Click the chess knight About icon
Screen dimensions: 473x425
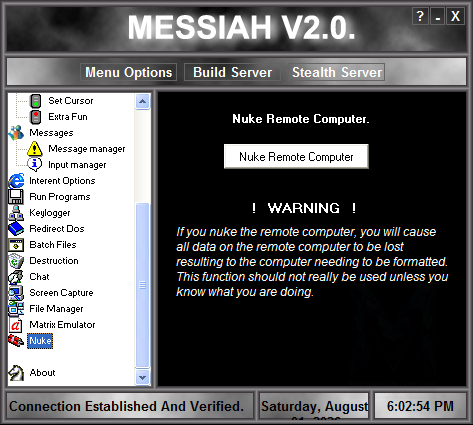(16, 373)
